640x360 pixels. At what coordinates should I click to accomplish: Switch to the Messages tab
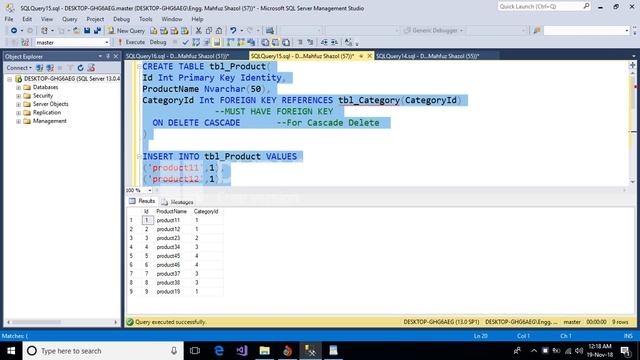177,202
